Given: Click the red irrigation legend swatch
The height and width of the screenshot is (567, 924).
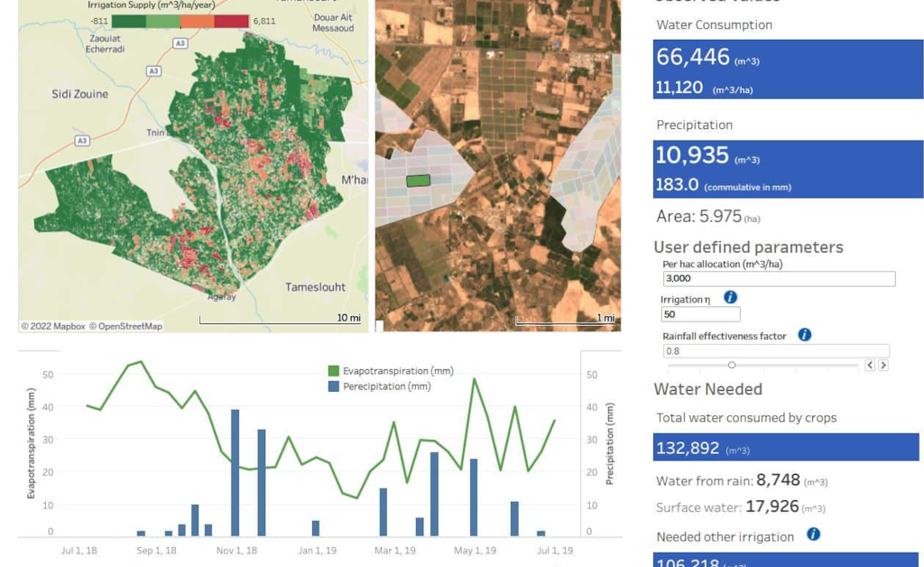Looking at the screenshot, I should pyautogui.click(x=231, y=20).
